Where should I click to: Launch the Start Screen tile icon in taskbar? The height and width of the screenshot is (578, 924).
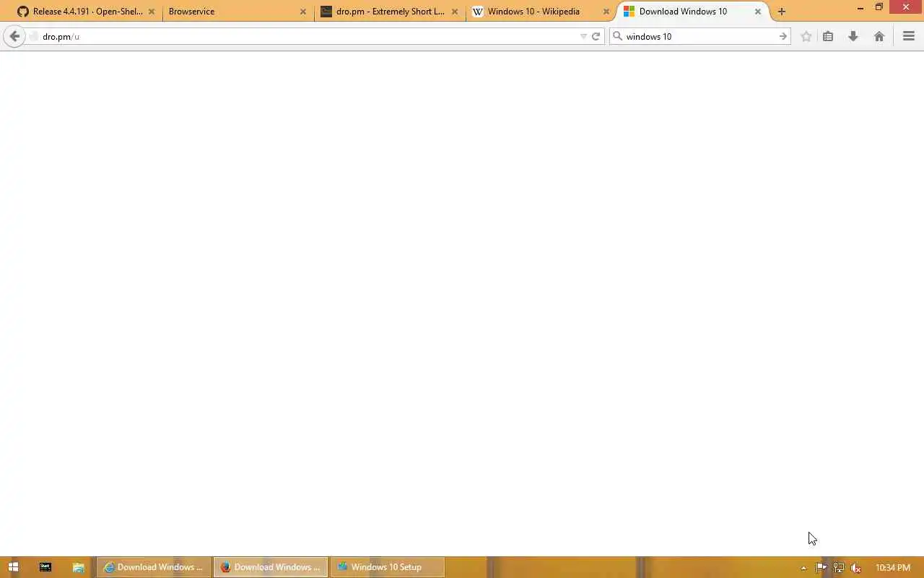[x=45, y=567]
